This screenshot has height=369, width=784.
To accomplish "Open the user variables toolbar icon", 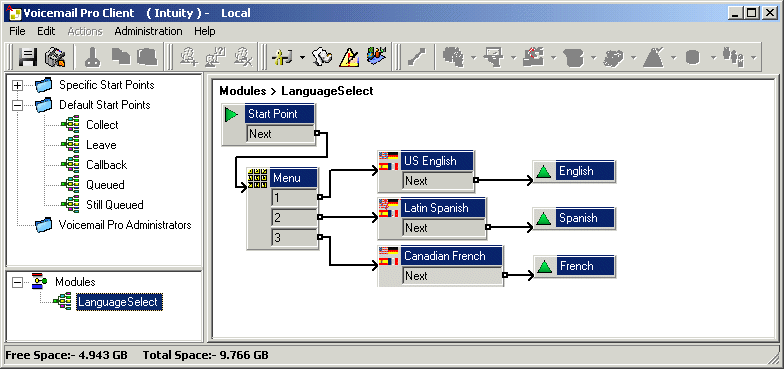I will pos(322,58).
